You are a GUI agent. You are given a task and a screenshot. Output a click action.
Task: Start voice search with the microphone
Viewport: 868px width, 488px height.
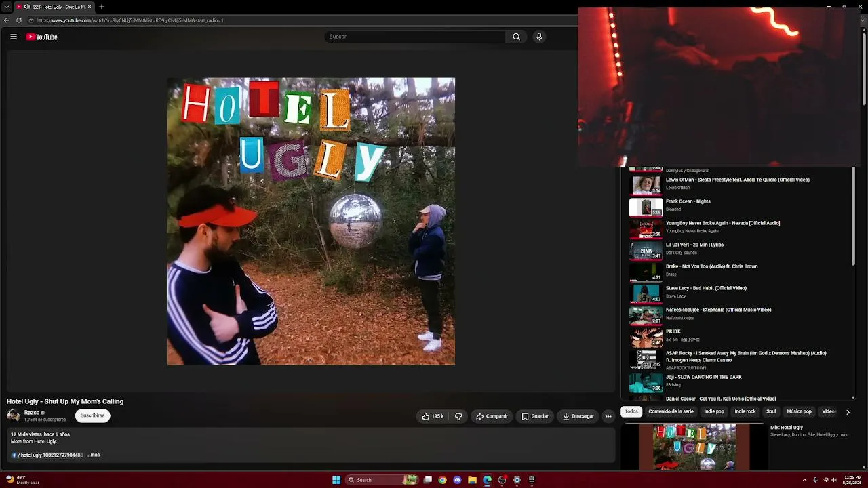(539, 37)
